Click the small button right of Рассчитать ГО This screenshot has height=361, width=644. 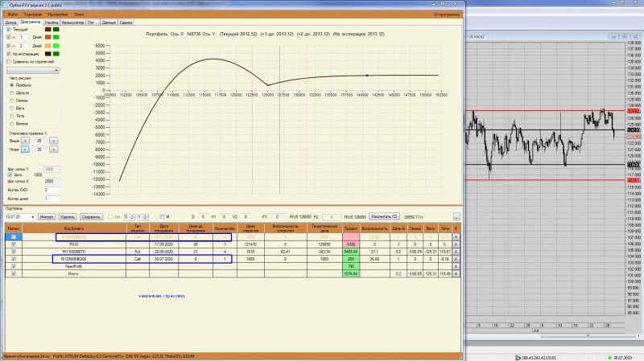pos(456,216)
